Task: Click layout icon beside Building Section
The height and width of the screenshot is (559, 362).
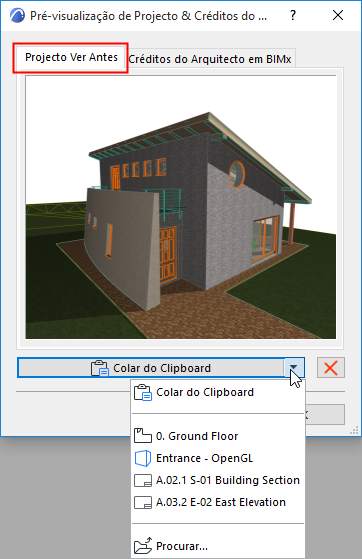Action: (143, 480)
